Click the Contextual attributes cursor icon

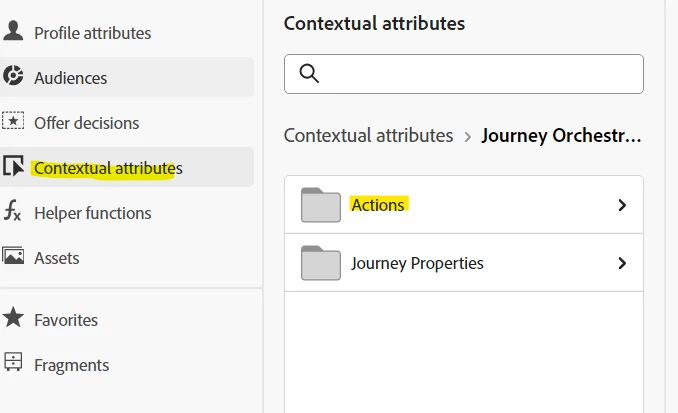click(x=13, y=167)
